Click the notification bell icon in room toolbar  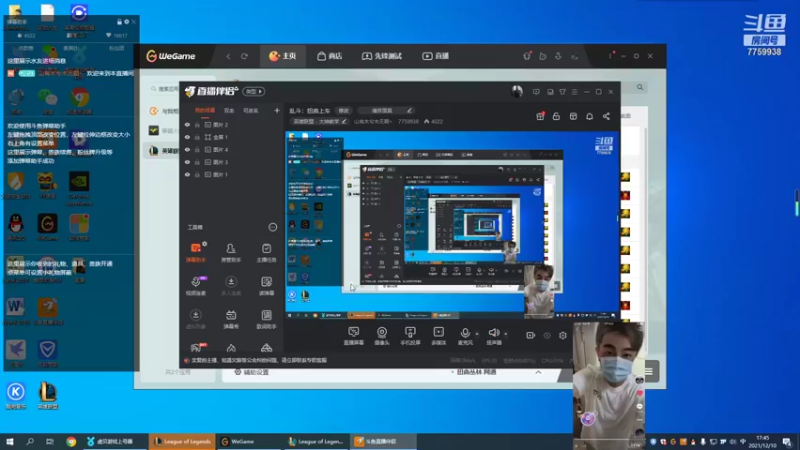(x=589, y=116)
